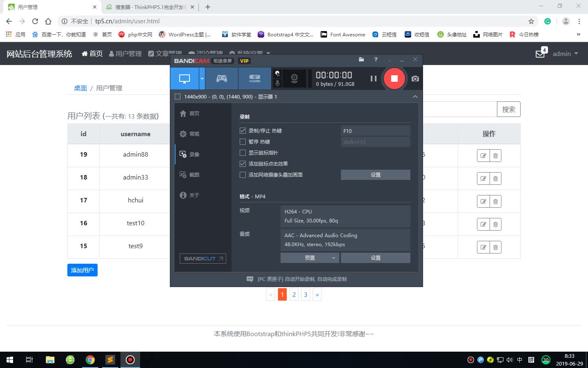Image resolution: width=588 pixels, height=368 pixels.
Task: Toggle 添加鼠标点击效果 checkbox
Action: tap(243, 164)
